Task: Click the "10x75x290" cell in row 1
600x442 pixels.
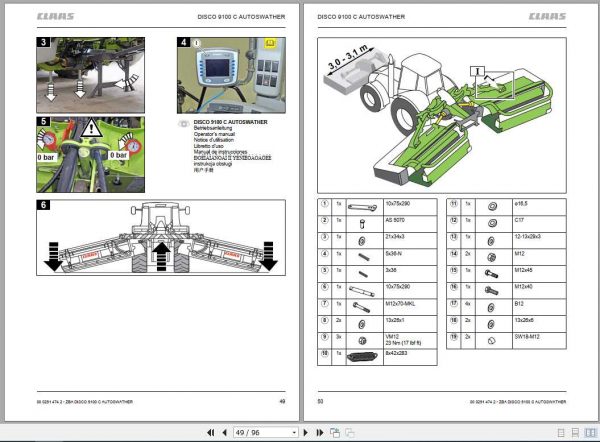Action: [x=410, y=207]
